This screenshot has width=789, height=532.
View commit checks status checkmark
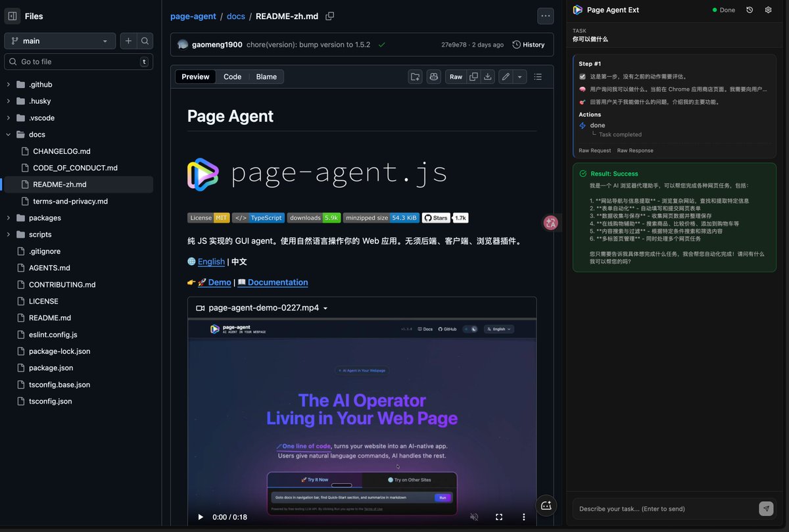coord(382,45)
